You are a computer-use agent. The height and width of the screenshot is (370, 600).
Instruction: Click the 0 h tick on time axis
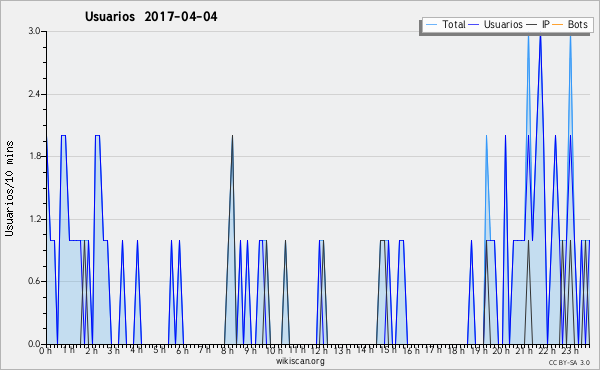click(45, 350)
